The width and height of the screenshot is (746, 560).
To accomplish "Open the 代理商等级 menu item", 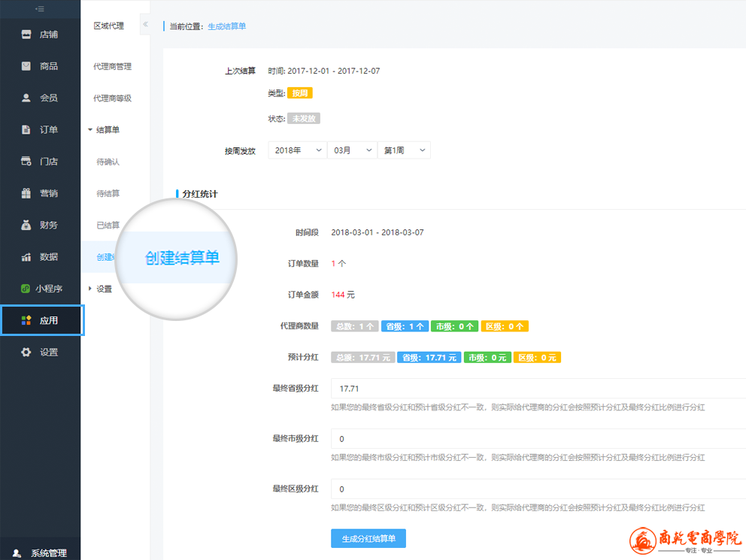I will 112,98.
